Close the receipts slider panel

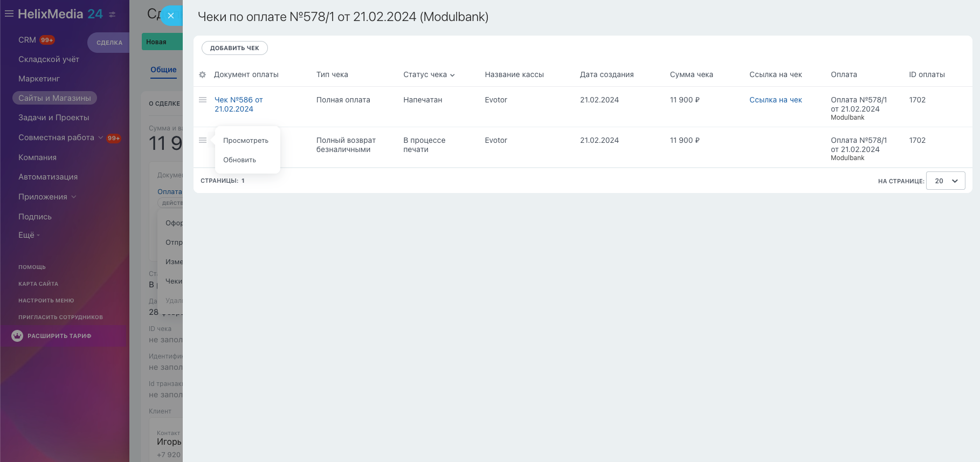tap(171, 16)
